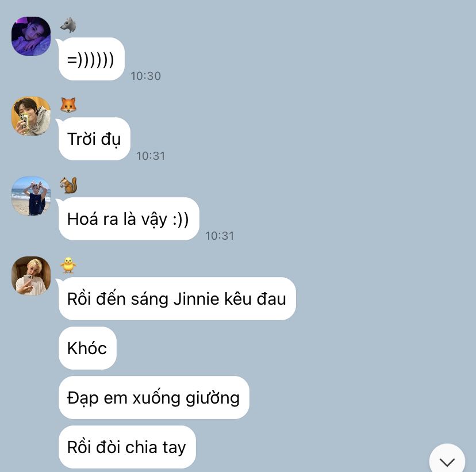Select the "Rồi đòi chia tay" message
Viewport: 476px width, 472px height.
tap(127, 447)
